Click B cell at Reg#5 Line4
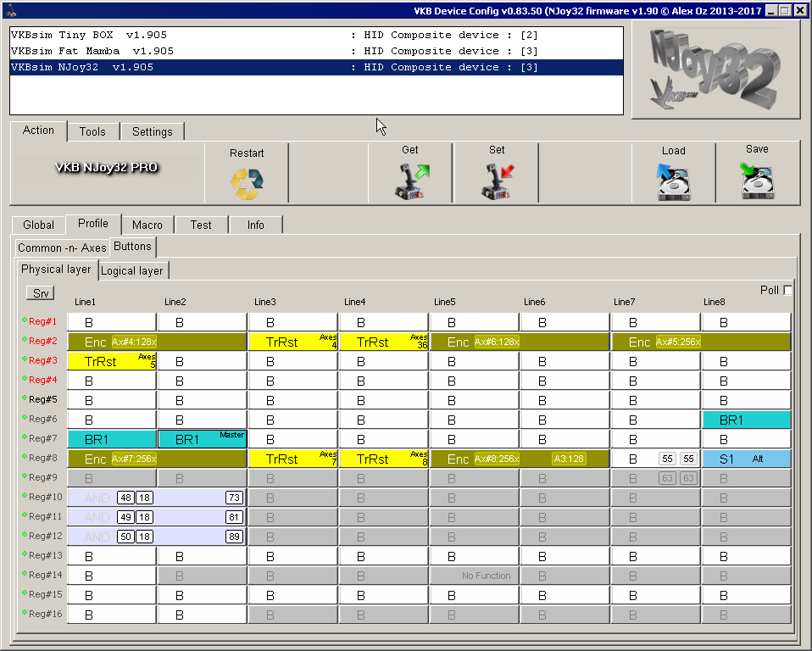Image resolution: width=812 pixels, height=651 pixels. click(x=384, y=400)
